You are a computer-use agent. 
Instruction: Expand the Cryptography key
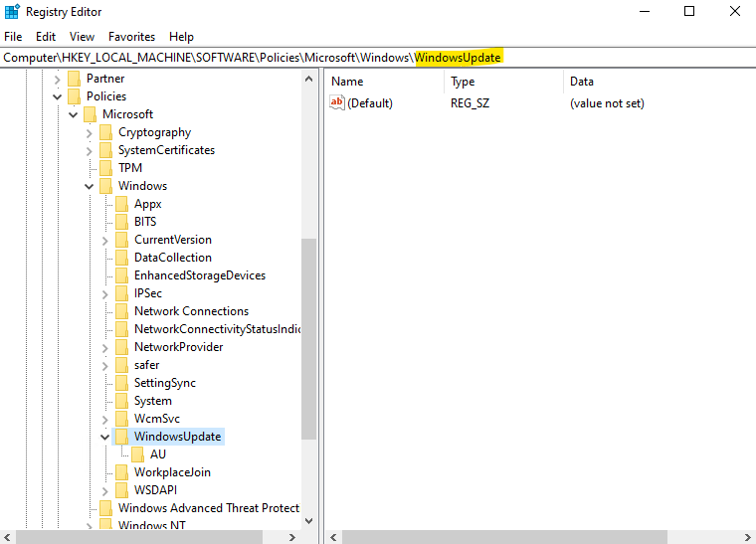90,133
